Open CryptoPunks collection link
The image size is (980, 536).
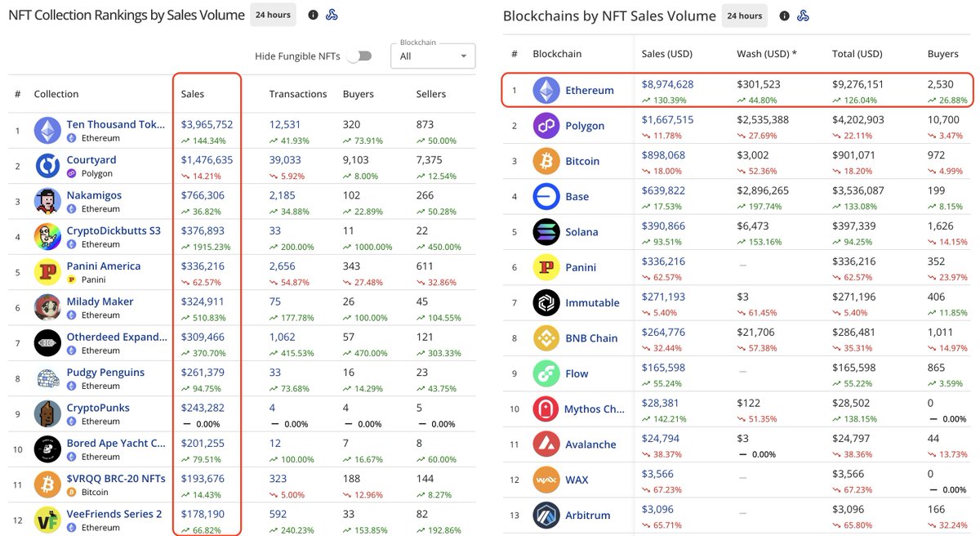pyautogui.click(x=98, y=408)
